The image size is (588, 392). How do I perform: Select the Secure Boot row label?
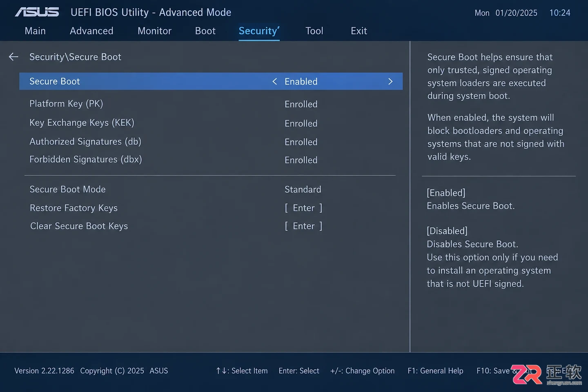[x=55, y=82]
